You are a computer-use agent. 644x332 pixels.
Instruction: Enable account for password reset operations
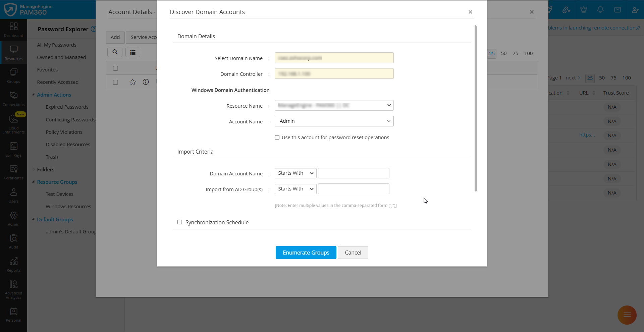277,137
